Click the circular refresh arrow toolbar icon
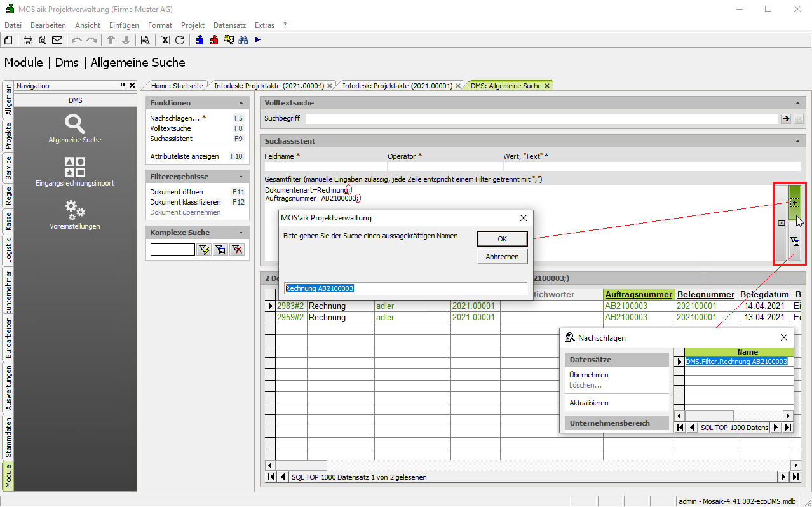812x507 pixels. coord(180,40)
